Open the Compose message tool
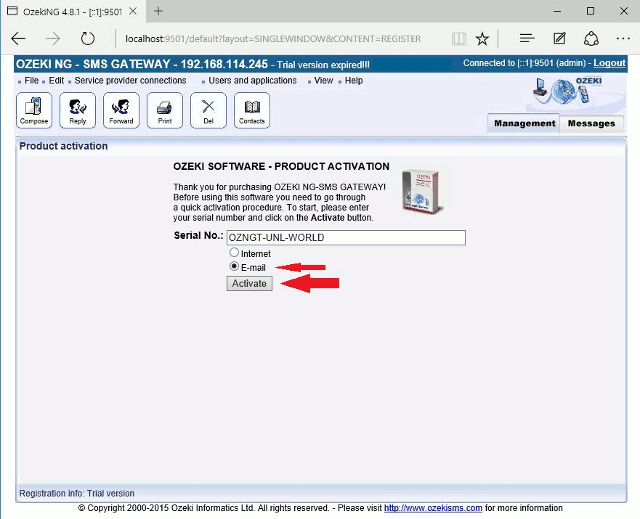Image resolution: width=640 pixels, height=519 pixels. point(34,110)
